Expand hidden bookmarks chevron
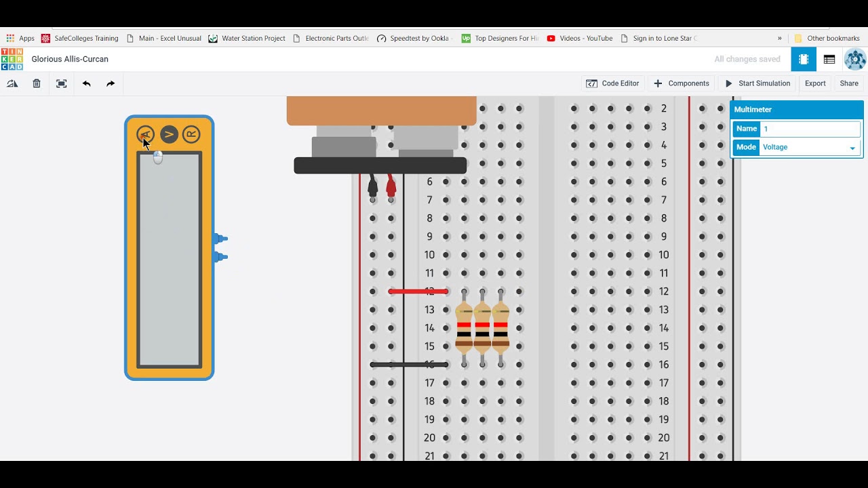This screenshot has height=488, width=868. pos(779,39)
